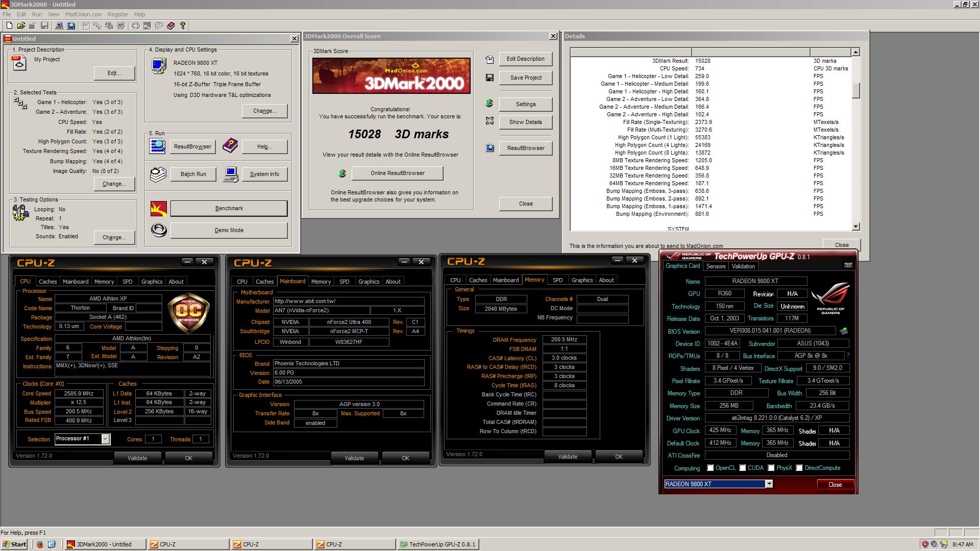Click the demo mode ring toolbar icon
980x551 pixels.
[136, 26]
